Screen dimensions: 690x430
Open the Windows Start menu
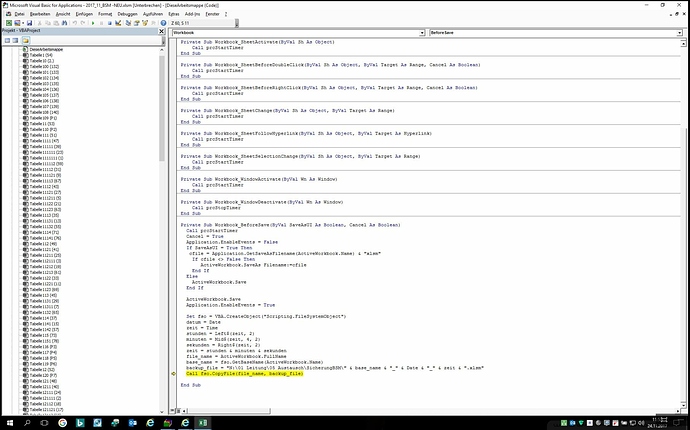pos(9,423)
